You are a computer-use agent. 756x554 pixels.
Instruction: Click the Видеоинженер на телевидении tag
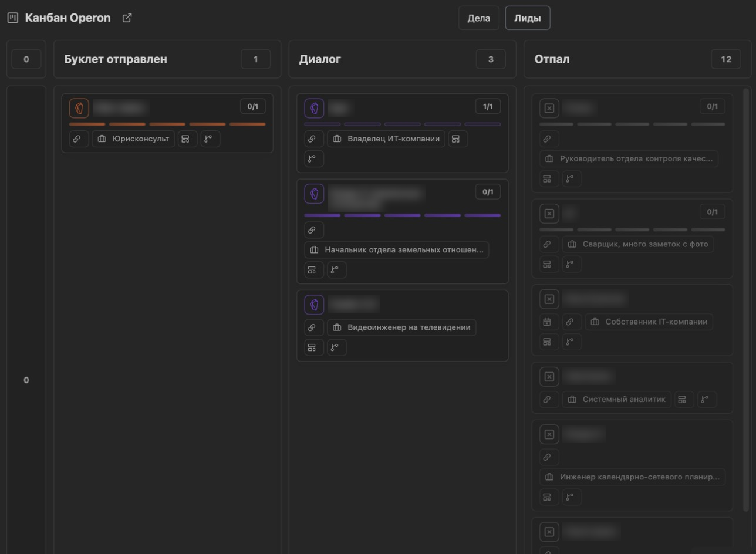401,327
